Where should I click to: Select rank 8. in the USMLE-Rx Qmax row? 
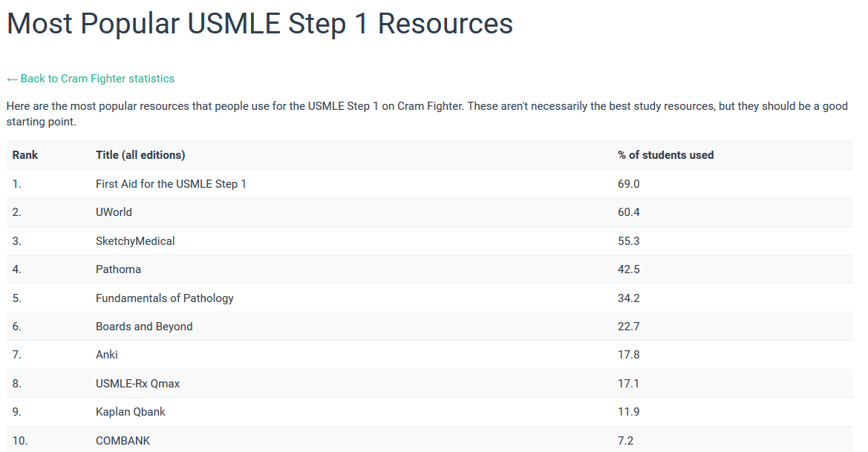[16, 384]
